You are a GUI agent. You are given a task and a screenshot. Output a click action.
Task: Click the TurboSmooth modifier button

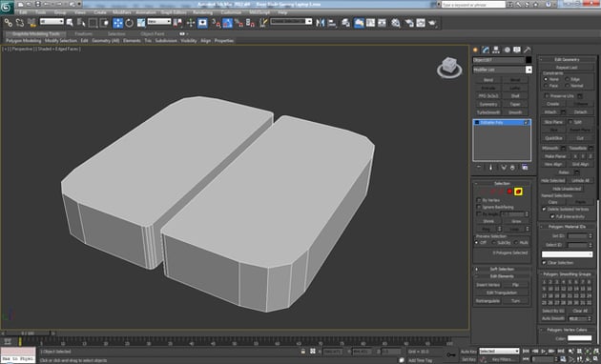[x=488, y=112]
